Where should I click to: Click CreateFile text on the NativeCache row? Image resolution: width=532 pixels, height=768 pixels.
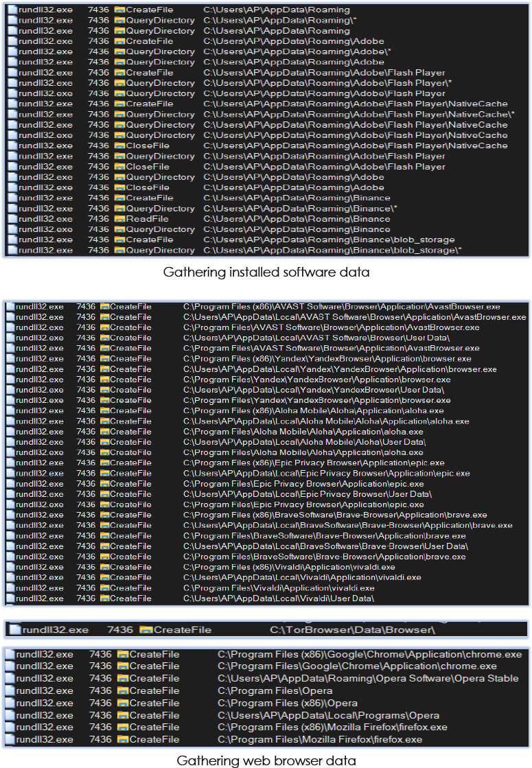coord(150,104)
